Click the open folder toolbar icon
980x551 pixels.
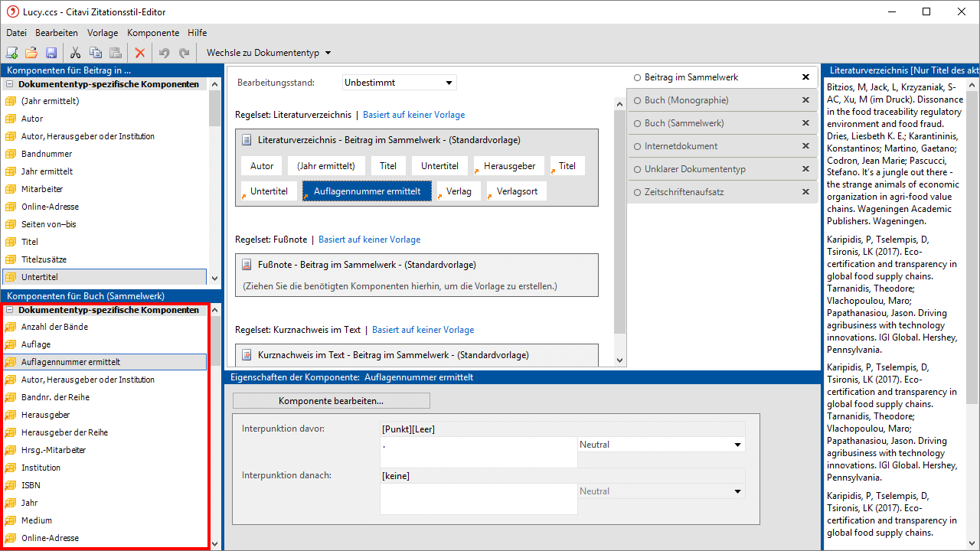click(x=31, y=53)
